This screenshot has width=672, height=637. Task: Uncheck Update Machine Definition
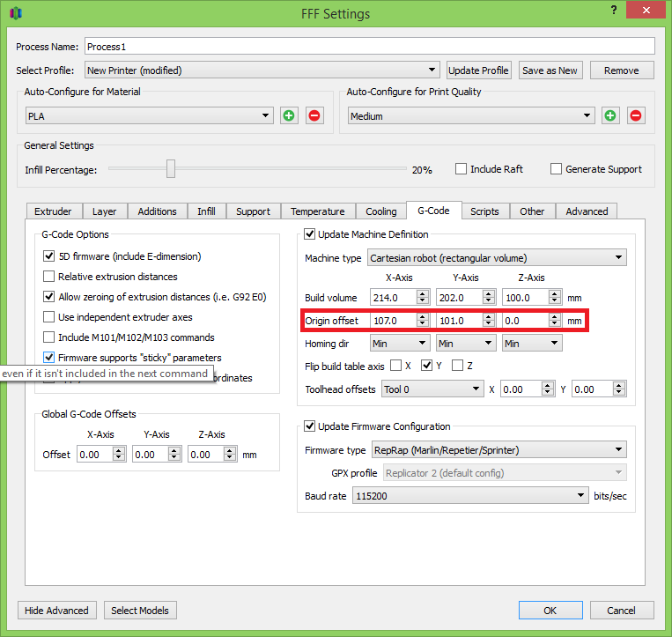pos(309,234)
